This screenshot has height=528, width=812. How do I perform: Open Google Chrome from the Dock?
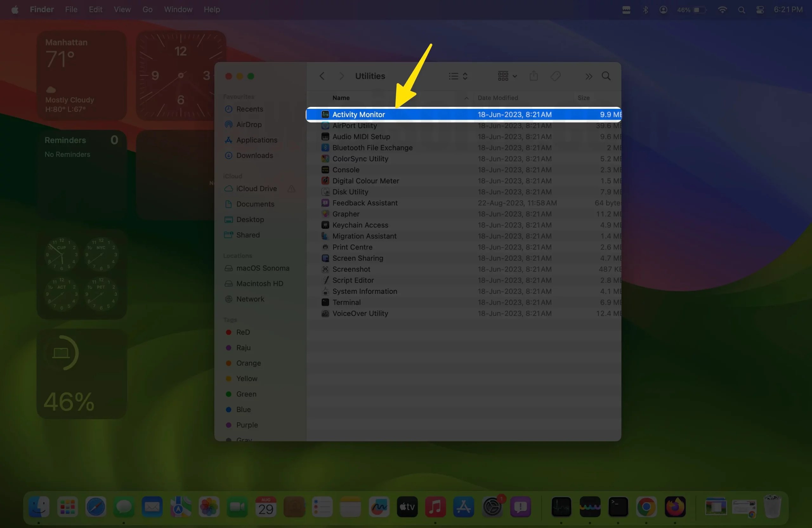(646, 507)
